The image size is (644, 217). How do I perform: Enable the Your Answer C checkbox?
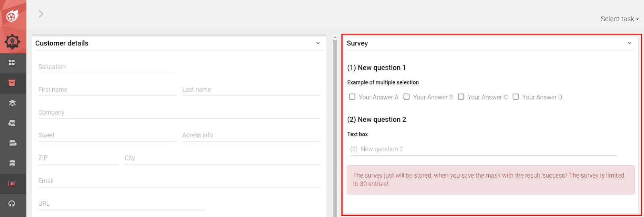point(461,97)
